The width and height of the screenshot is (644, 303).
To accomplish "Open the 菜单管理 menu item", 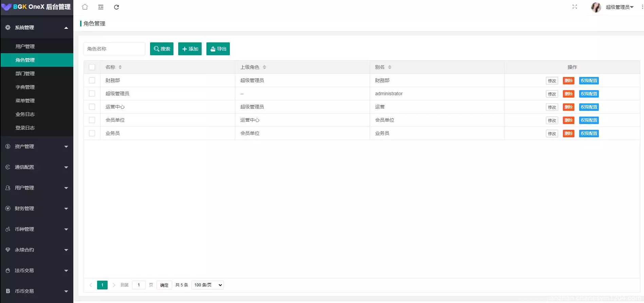I will pyautogui.click(x=37, y=101).
